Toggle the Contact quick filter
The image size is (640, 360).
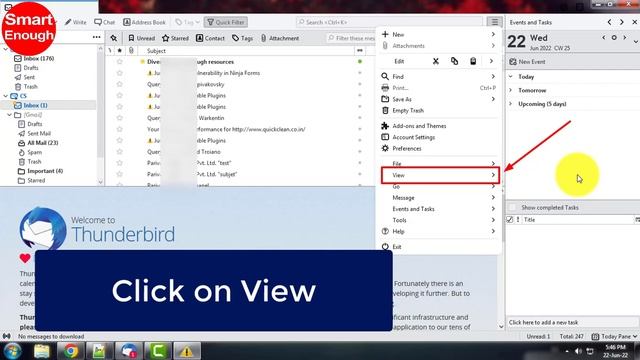[210, 38]
